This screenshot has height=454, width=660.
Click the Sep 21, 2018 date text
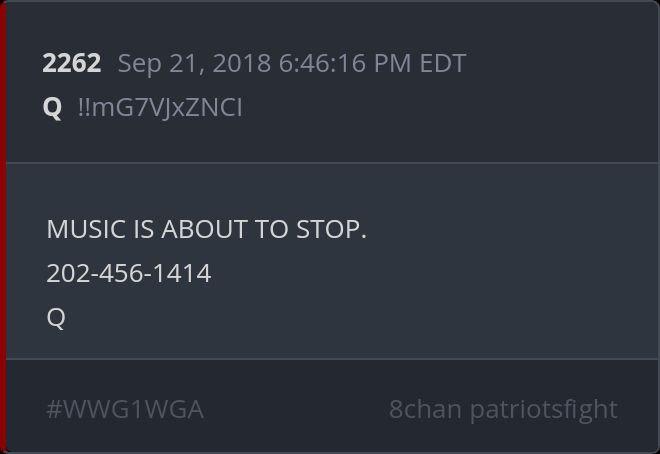[194, 64]
